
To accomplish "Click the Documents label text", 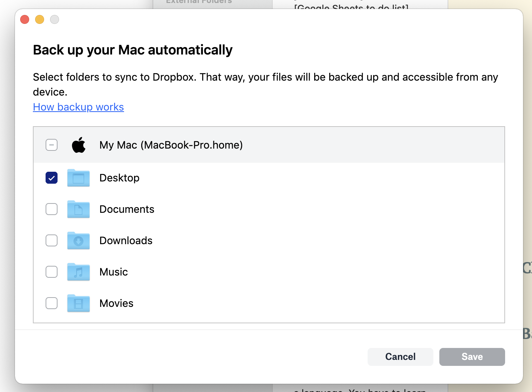I will click(127, 209).
